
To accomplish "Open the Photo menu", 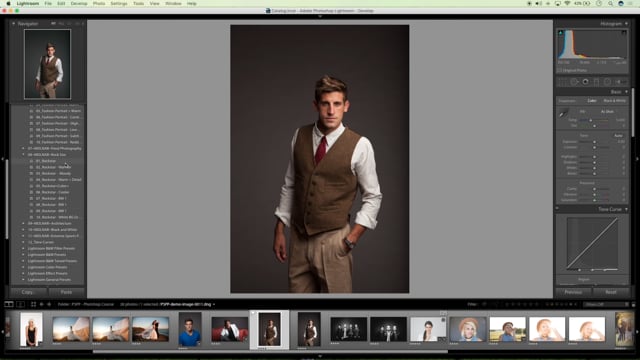I will point(99,3).
